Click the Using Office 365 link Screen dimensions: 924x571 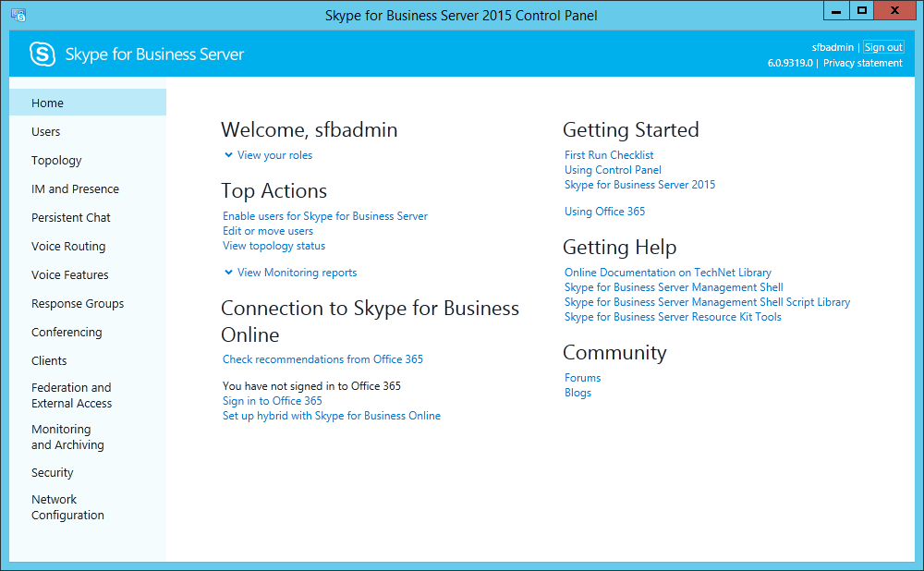click(x=604, y=211)
